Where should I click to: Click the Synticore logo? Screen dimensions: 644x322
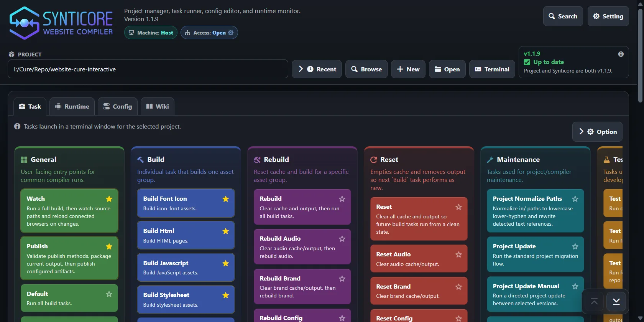[x=61, y=23]
